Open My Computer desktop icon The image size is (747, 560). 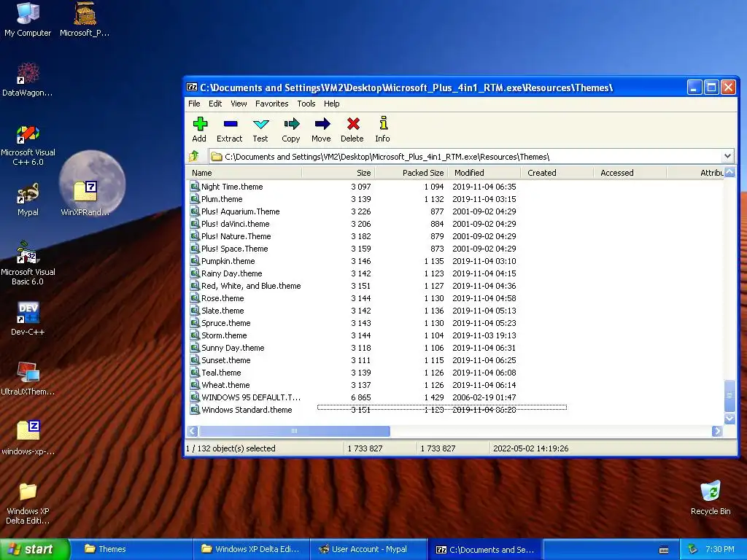point(28,19)
